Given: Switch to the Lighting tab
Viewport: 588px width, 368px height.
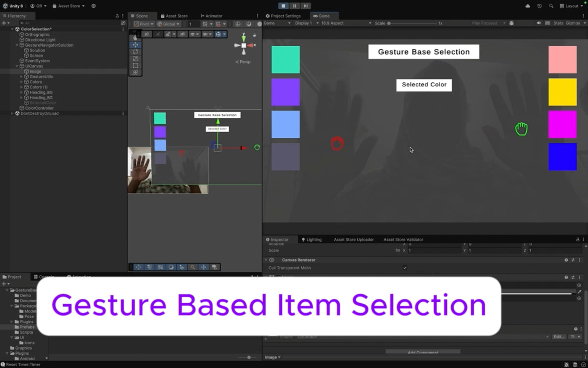Looking at the screenshot, I should (x=311, y=239).
